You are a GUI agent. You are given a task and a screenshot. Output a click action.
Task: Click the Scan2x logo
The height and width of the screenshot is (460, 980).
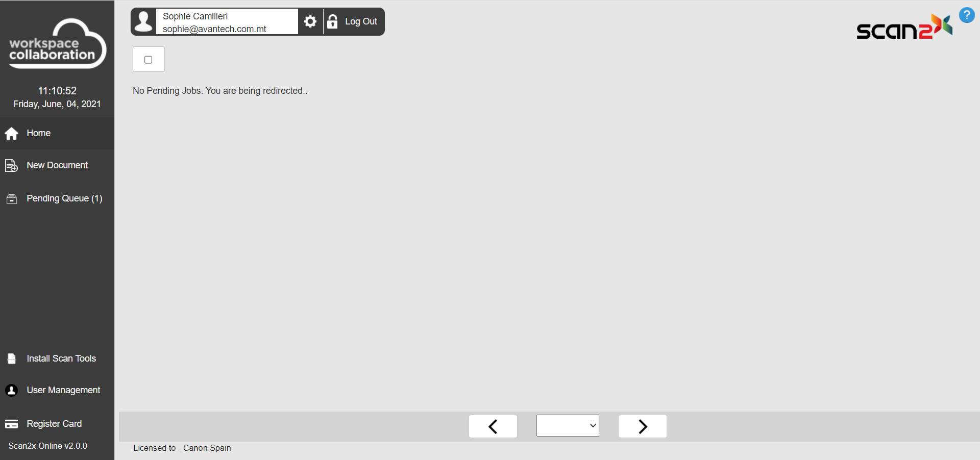pyautogui.click(x=904, y=28)
